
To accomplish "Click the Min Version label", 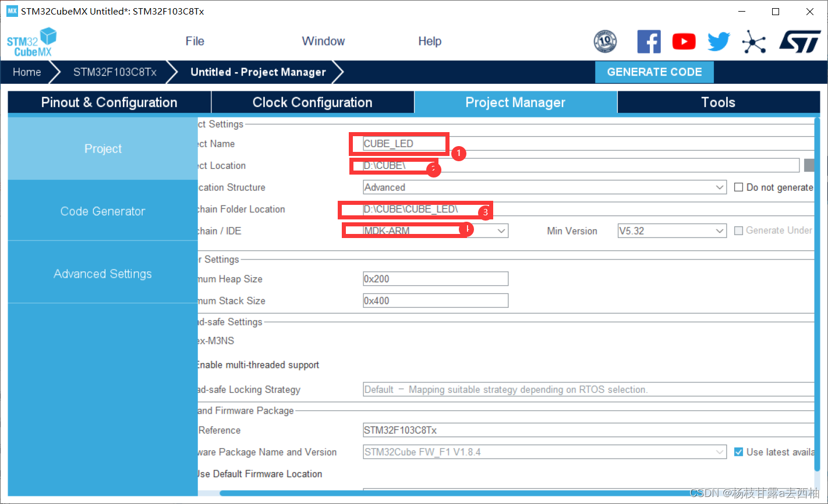I will pos(572,231).
